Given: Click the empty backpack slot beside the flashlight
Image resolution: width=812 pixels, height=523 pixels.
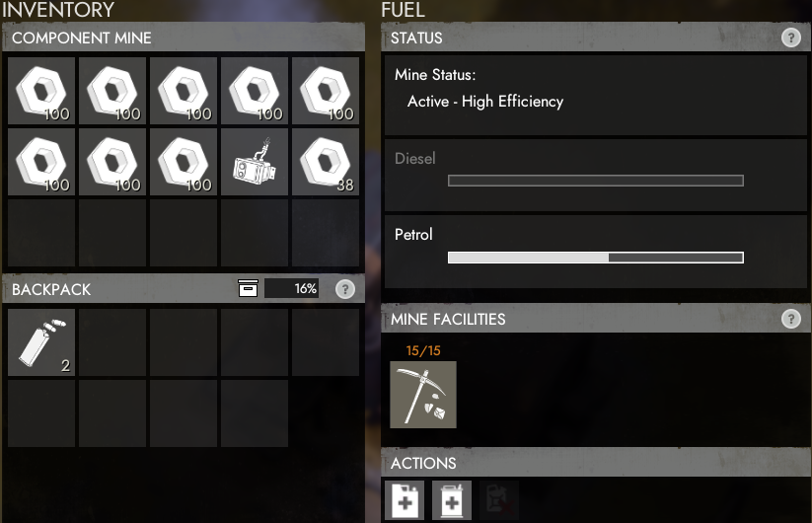Looking at the screenshot, I should pyautogui.click(x=112, y=342).
